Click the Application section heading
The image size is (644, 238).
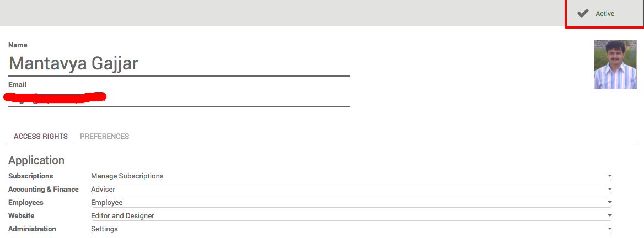(x=36, y=160)
